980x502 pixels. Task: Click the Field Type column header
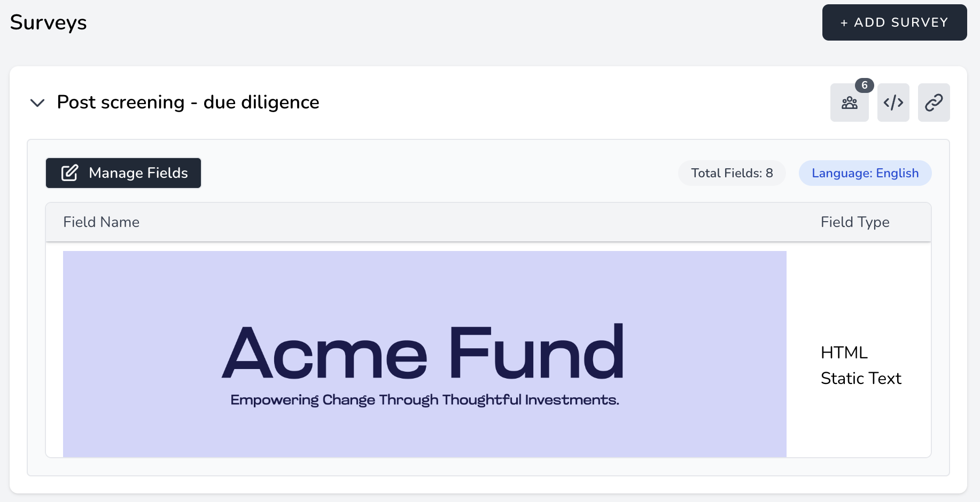coord(855,222)
